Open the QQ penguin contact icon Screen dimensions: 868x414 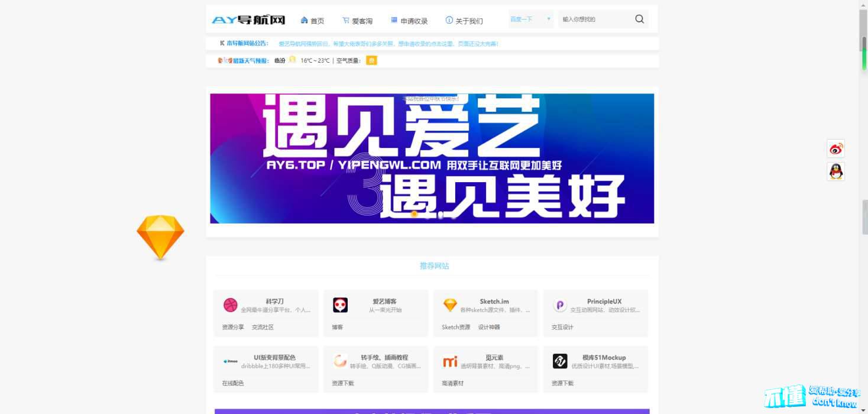835,172
